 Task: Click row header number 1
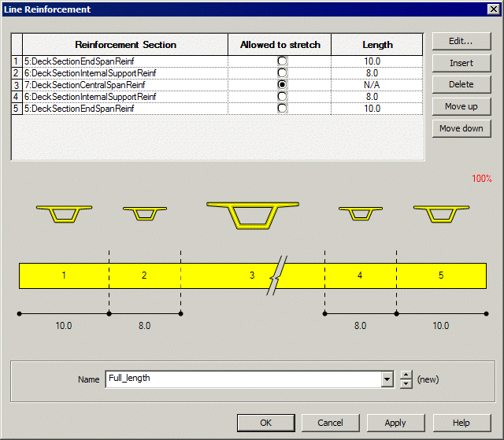(17, 61)
